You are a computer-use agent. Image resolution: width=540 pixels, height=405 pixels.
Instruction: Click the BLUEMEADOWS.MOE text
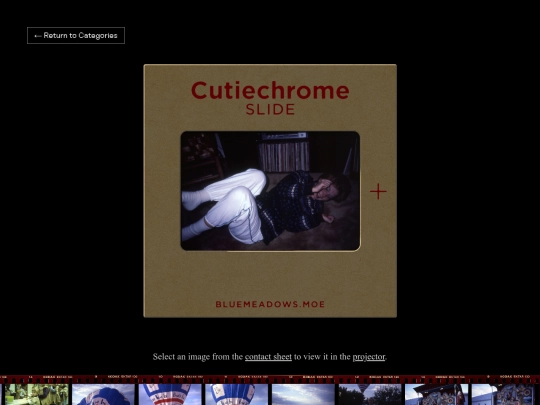click(x=270, y=304)
